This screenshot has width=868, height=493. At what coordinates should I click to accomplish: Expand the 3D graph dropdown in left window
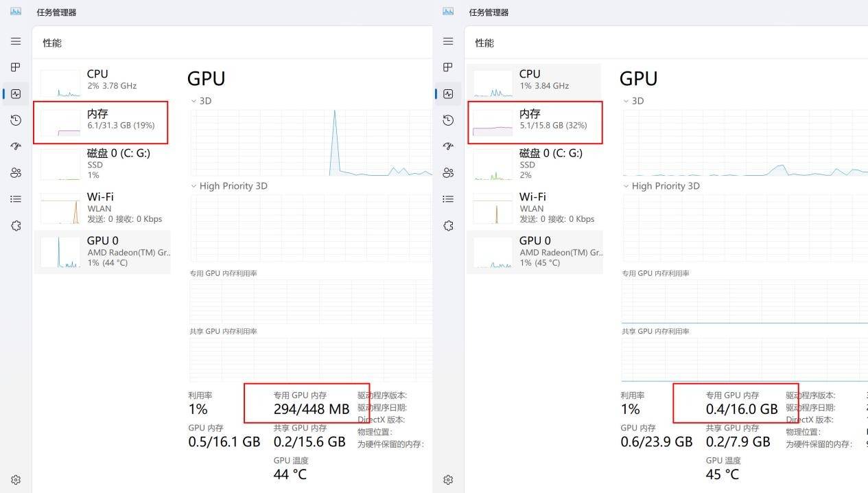tap(193, 101)
